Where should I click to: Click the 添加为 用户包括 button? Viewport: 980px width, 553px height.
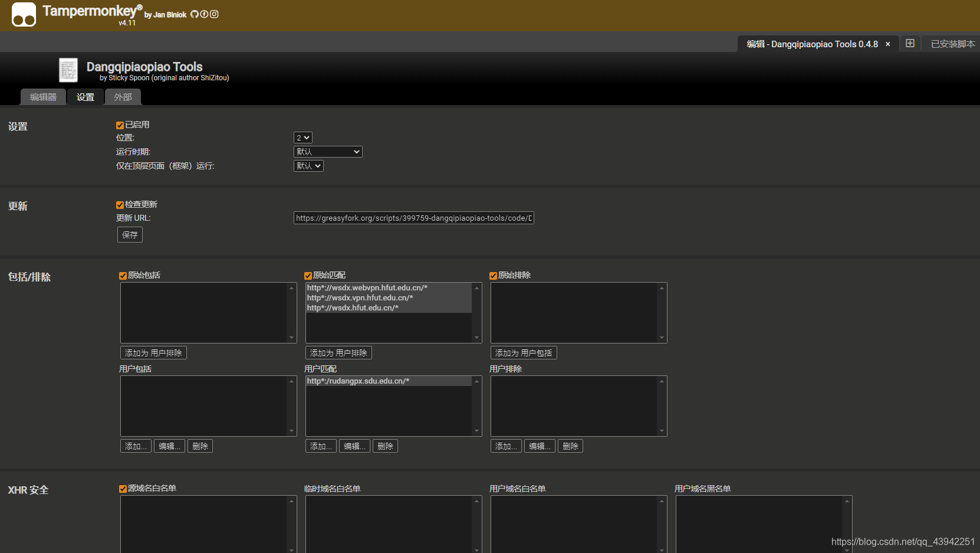coord(524,353)
